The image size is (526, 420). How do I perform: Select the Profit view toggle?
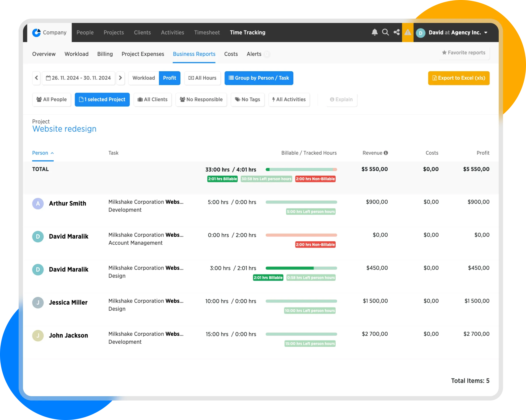coord(169,78)
